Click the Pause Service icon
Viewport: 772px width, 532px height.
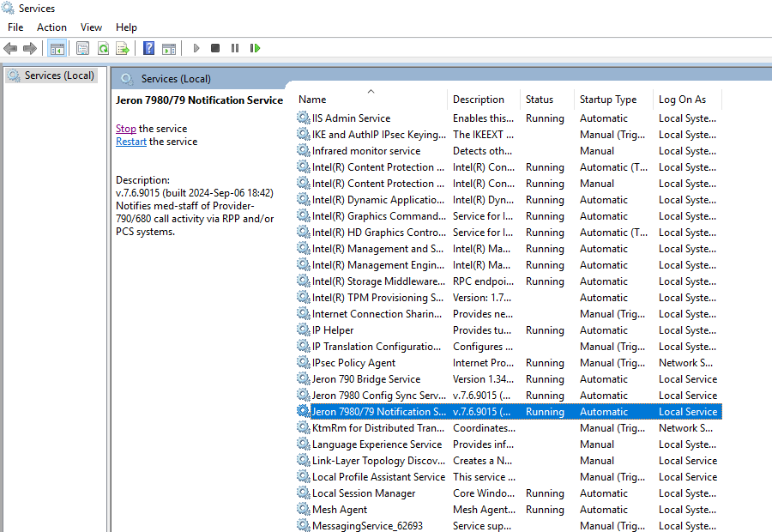click(x=235, y=48)
